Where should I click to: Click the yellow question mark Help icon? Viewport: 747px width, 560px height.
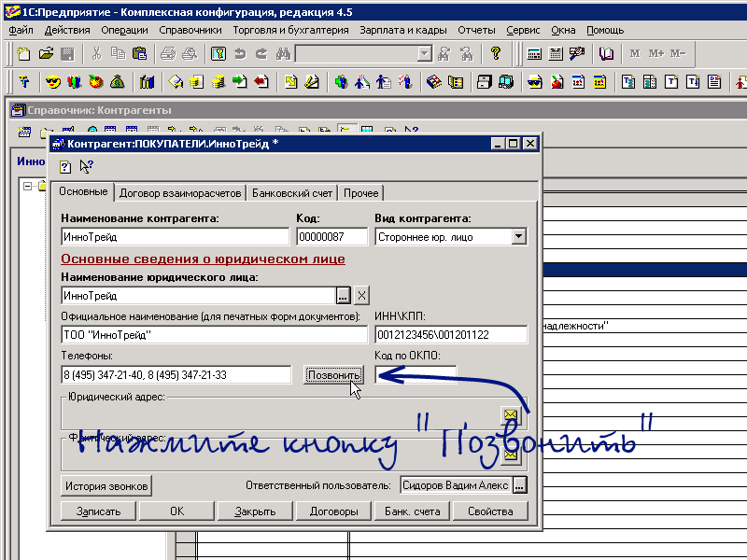coord(496,54)
